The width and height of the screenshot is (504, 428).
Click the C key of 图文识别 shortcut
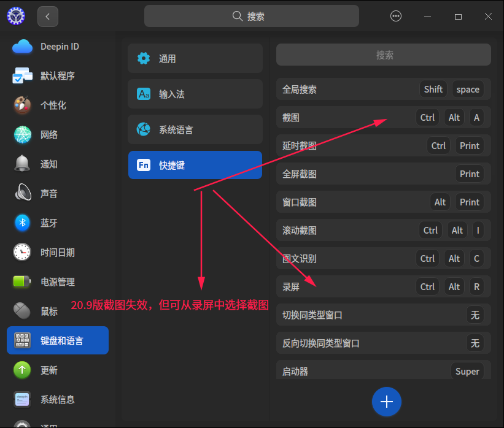(x=476, y=259)
